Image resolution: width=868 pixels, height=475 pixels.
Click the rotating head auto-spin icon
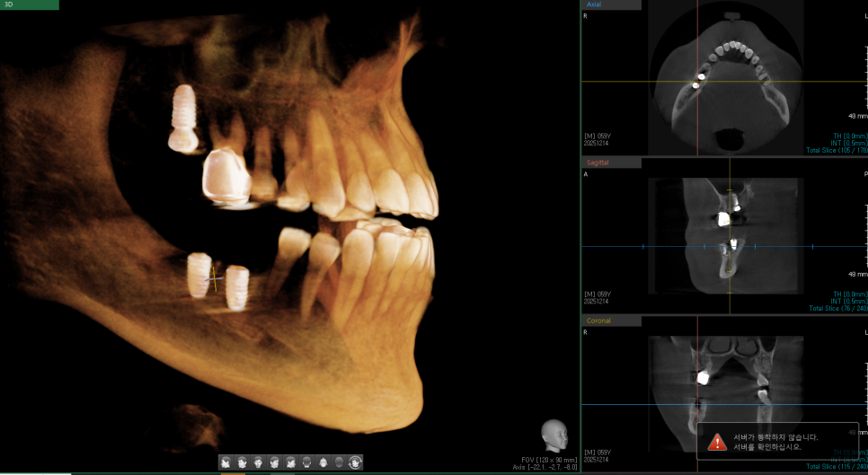355,462
